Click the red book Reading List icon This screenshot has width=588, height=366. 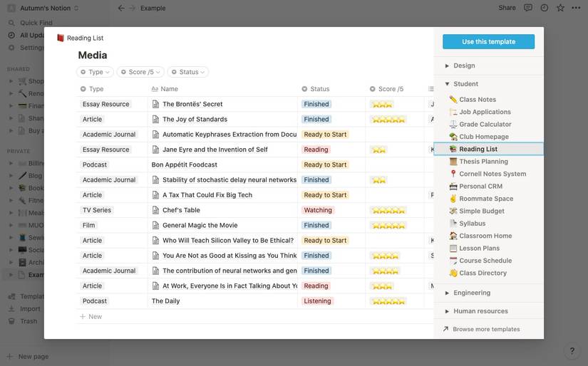[x=61, y=38]
